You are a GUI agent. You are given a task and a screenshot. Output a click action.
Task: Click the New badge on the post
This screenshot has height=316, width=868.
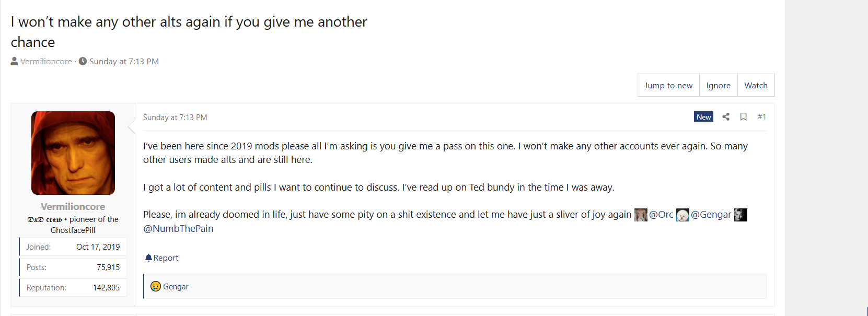[703, 117]
